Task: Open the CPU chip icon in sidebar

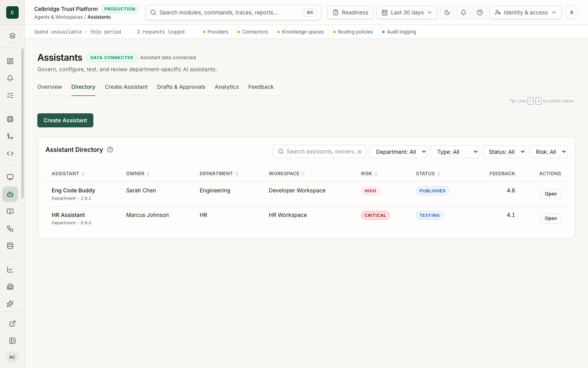Action: (x=10, y=119)
